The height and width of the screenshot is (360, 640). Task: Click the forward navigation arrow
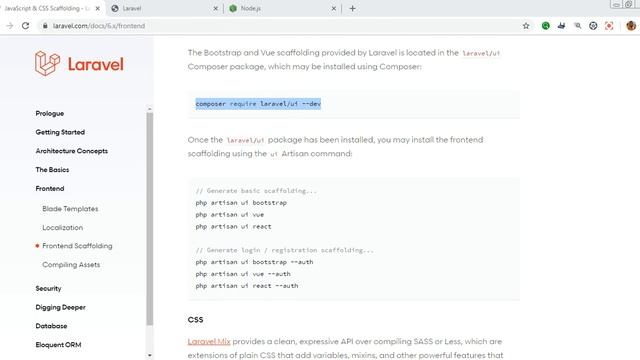pyautogui.click(x=10, y=26)
